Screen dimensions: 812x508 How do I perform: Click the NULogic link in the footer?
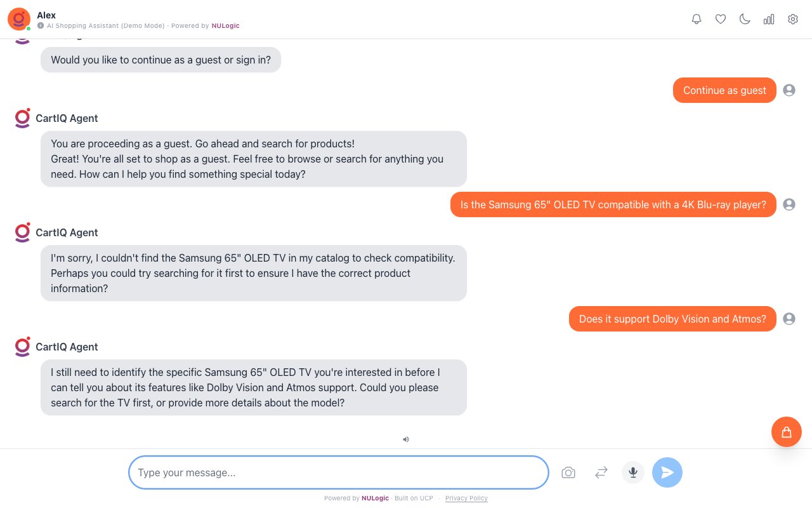coord(375,498)
